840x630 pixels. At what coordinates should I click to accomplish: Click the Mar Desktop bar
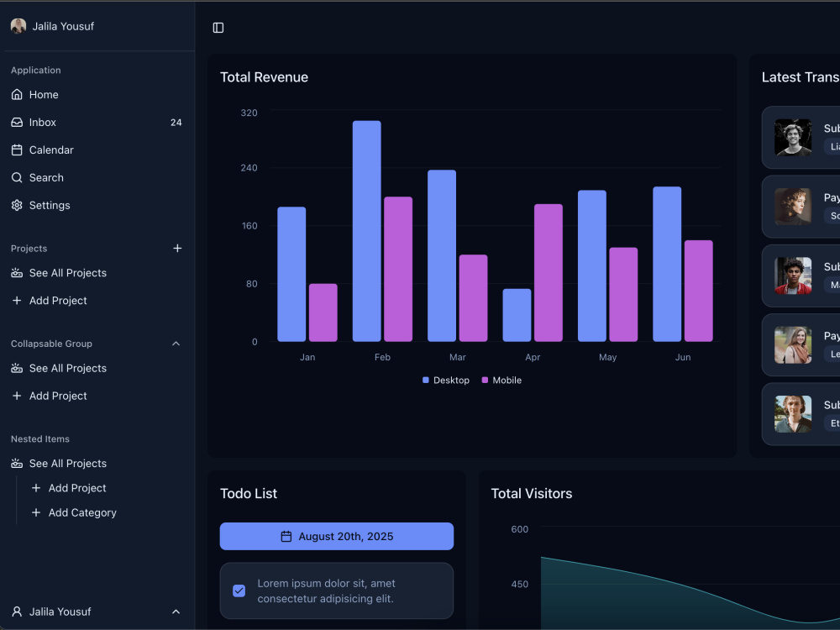(442, 255)
